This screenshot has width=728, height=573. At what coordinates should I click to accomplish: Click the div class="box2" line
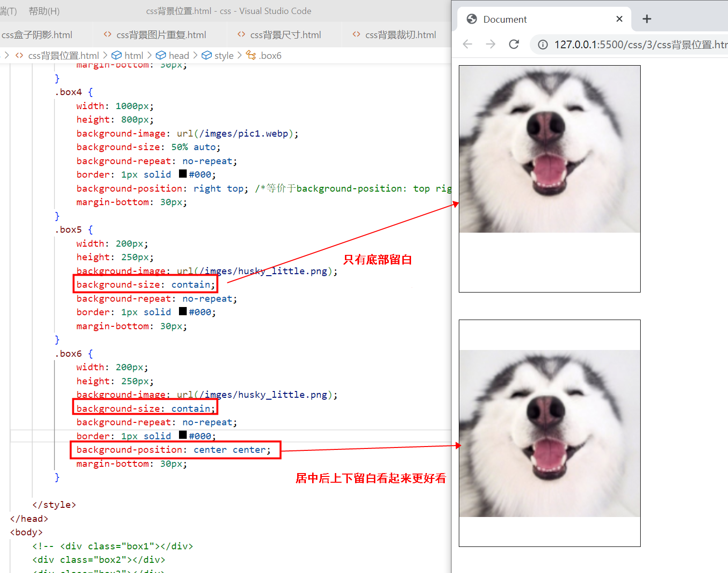coord(99,559)
